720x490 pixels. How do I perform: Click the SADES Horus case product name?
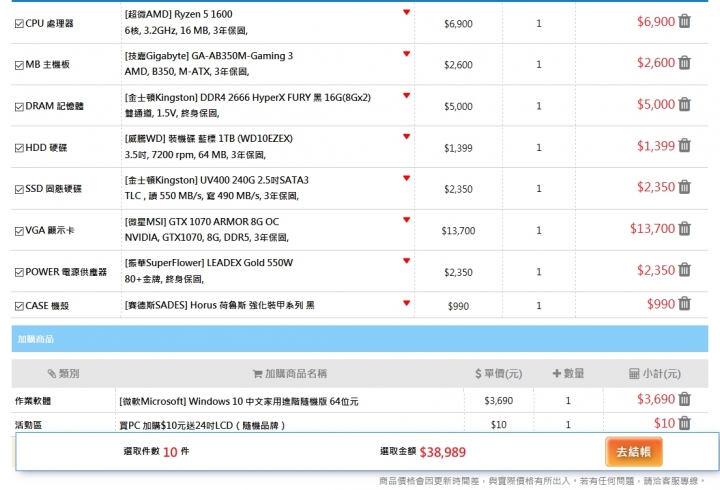tap(219, 305)
